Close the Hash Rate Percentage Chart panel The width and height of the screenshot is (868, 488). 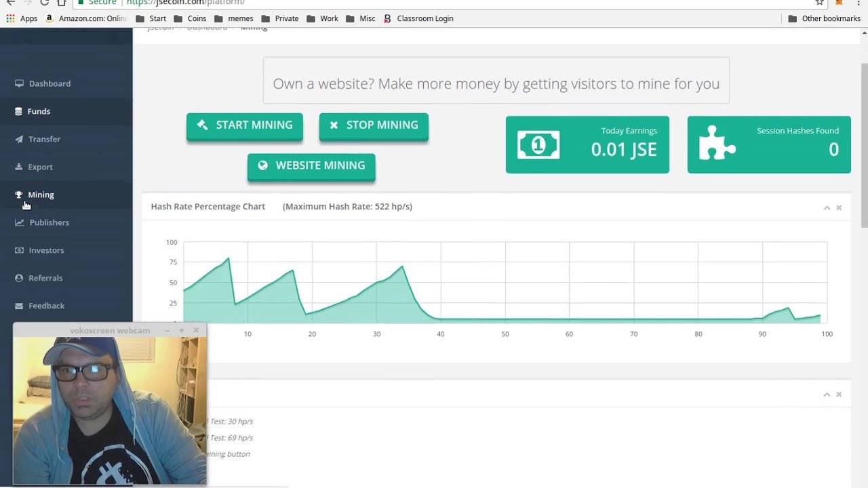tap(839, 207)
